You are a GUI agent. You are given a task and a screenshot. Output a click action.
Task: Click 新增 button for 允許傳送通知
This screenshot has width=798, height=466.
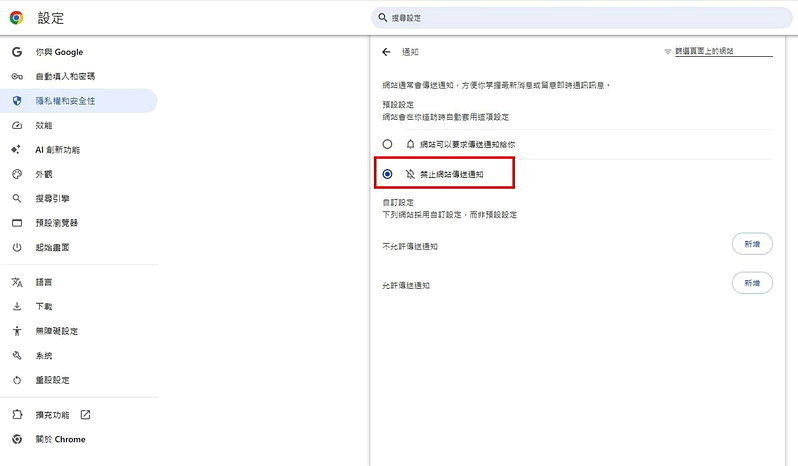752,283
